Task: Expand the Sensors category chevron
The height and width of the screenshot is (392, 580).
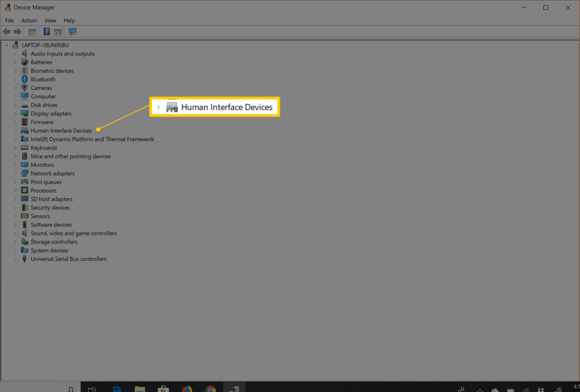Action: click(16, 216)
